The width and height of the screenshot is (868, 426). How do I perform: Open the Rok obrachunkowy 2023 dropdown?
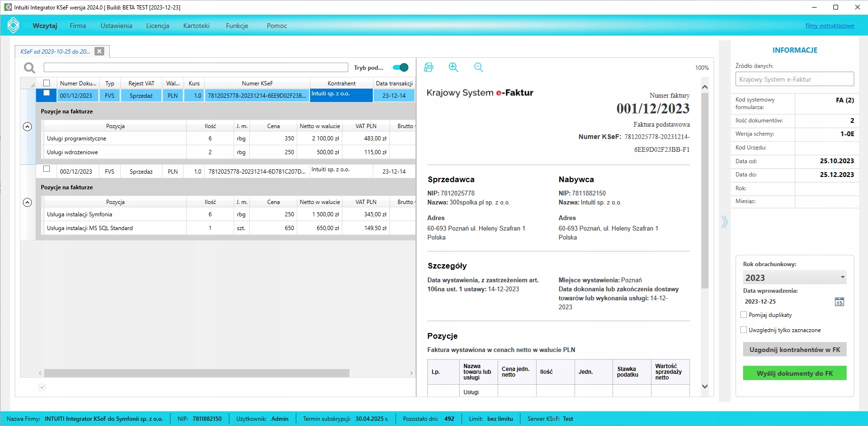point(794,278)
